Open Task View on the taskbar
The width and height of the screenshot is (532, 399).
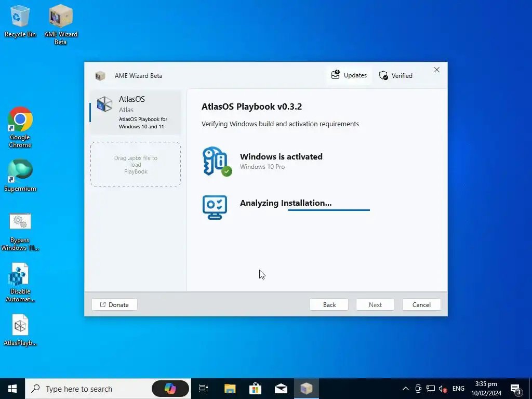pyautogui.click(x=204, y=389)
